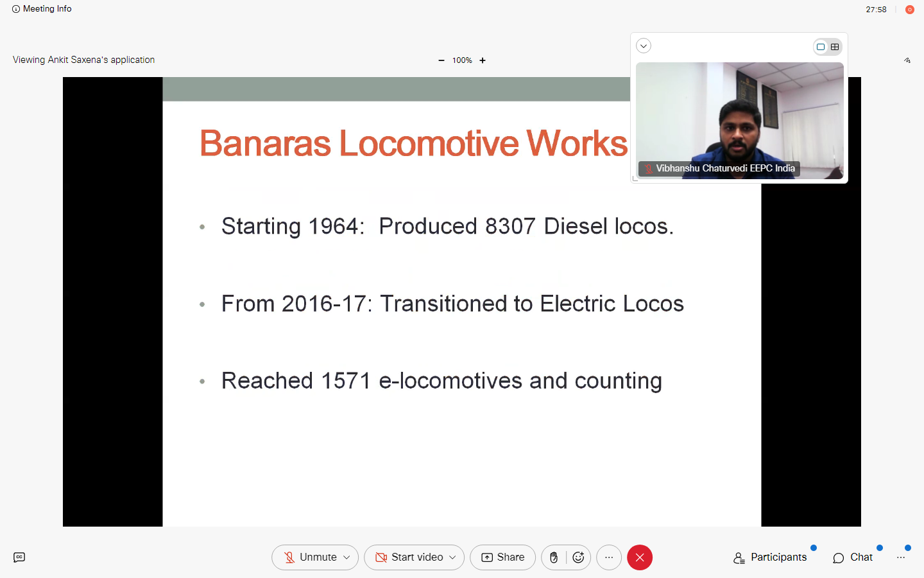Share your screen content
This screenshot has width=924, height=578.
(x=502, y=557)
